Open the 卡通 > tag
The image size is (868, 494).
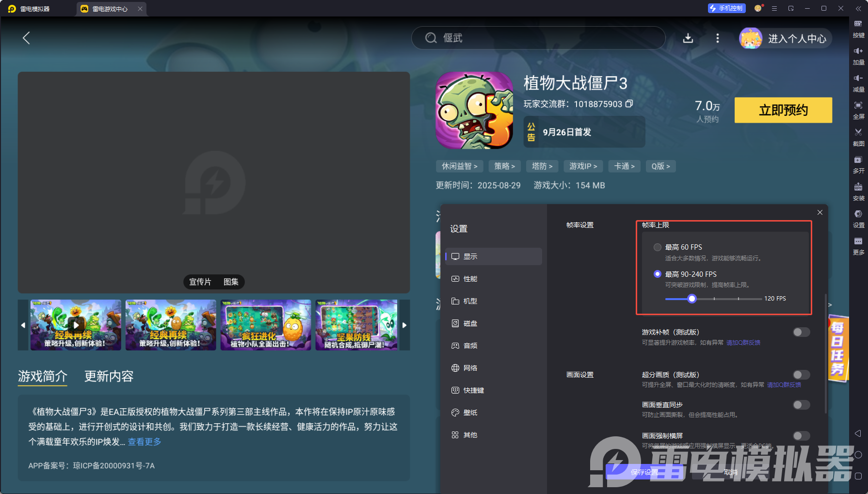click(x=625, y=166)
